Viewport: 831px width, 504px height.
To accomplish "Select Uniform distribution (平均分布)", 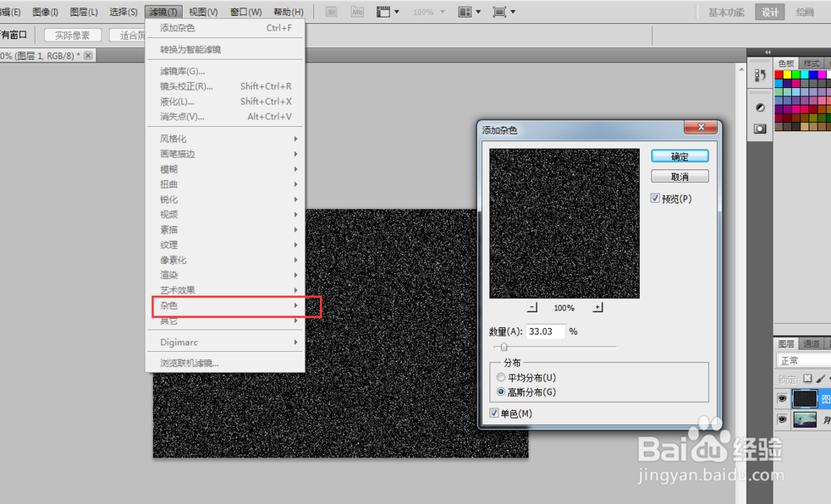I will point(501,378).
